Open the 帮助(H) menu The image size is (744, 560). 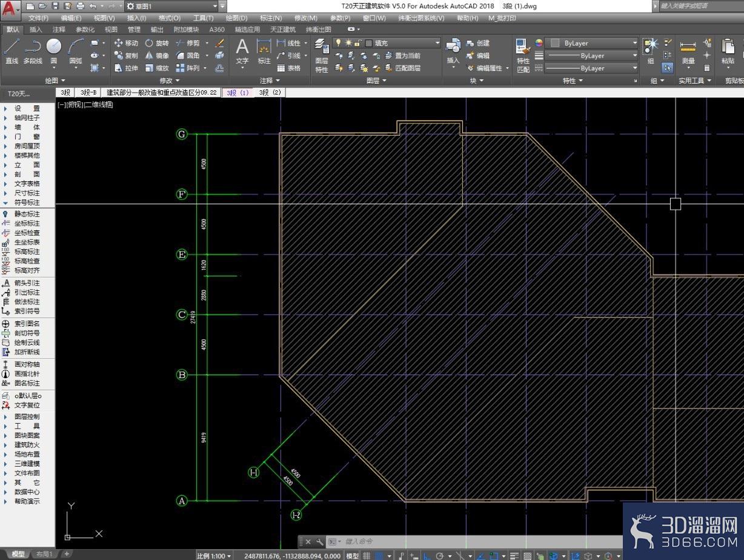point(467,18)
